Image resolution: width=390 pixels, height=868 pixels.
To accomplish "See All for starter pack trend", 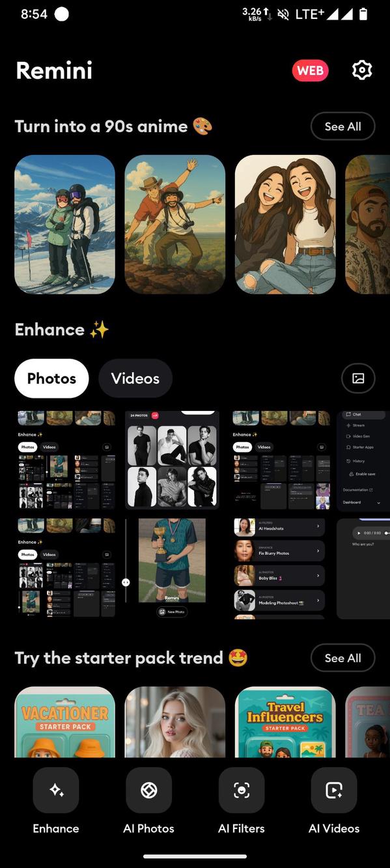I will 343,658.
